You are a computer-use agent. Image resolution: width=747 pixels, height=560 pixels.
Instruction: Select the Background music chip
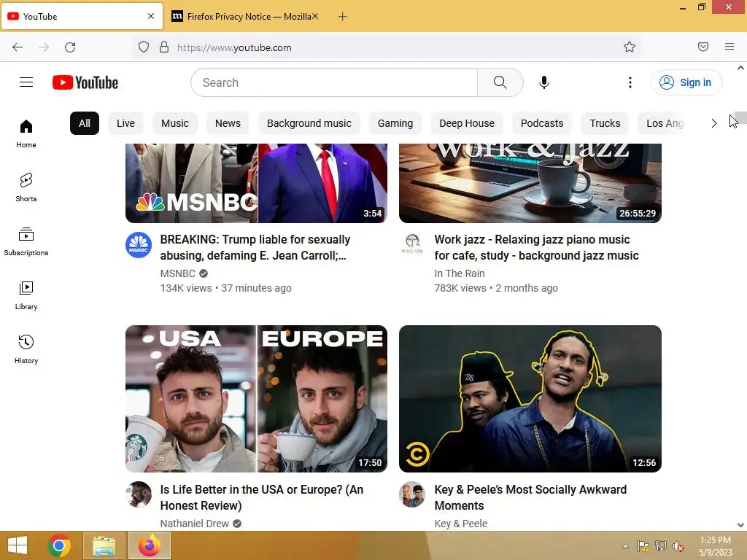click(x=309, y=123)
